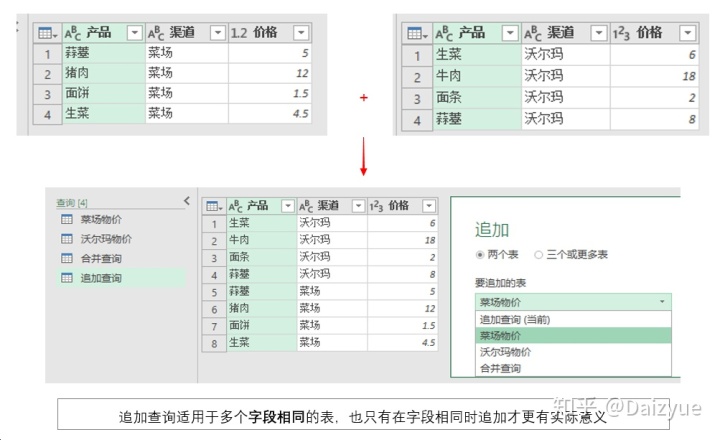Click ABC type icon of 产品 in top-right table

click(444, 33)
